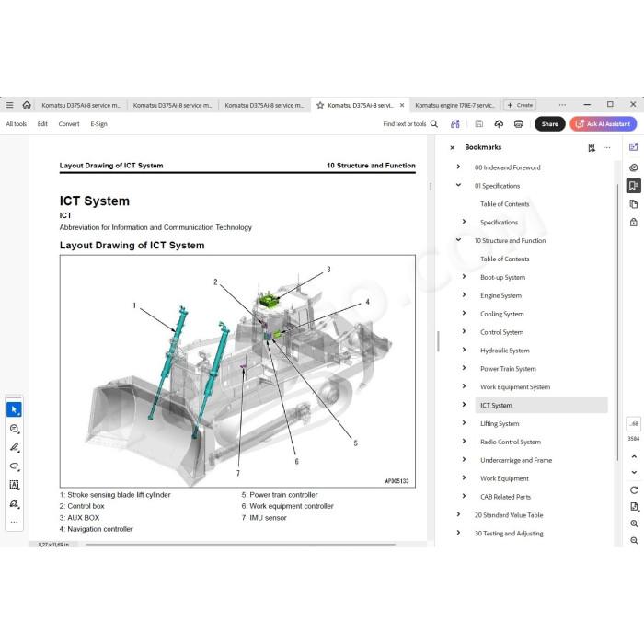Open the Control System bookmark
Screen dimensions: 644x644
[x=502, y=332]
